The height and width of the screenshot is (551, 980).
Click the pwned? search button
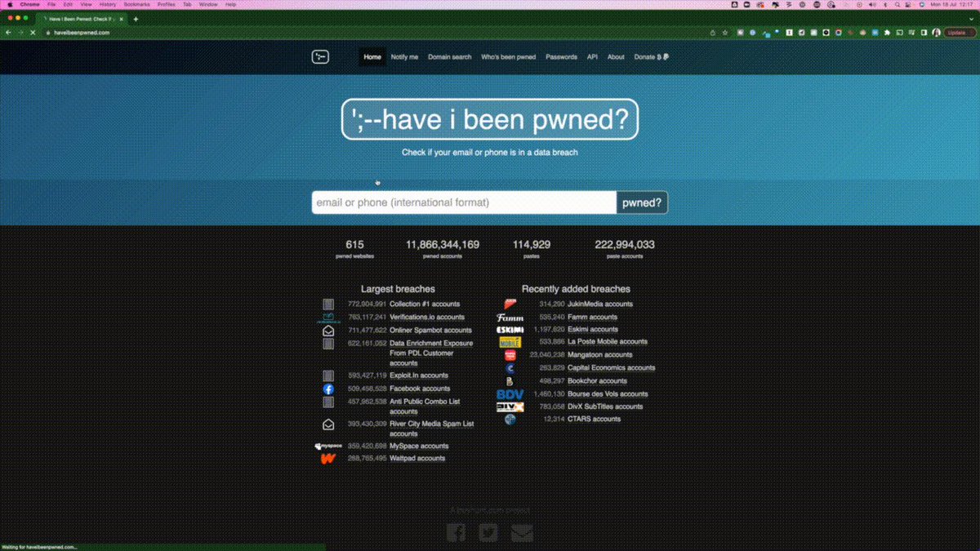point(642,202)
